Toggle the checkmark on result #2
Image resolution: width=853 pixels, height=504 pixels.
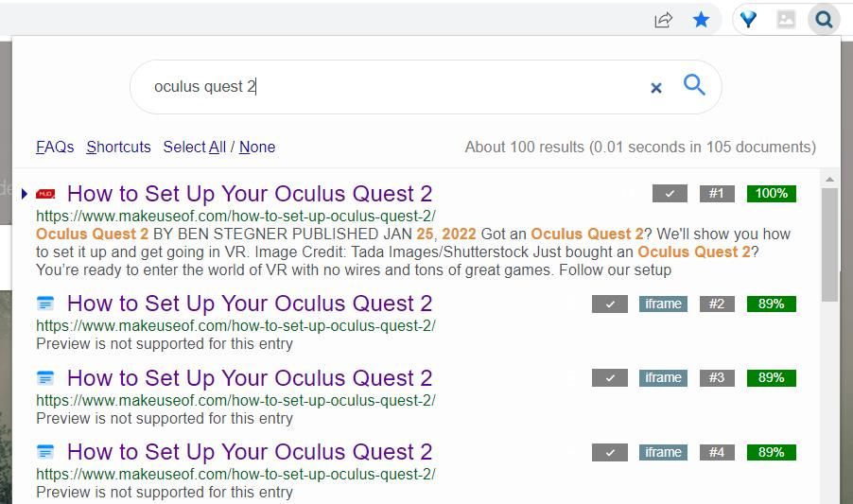609,304
